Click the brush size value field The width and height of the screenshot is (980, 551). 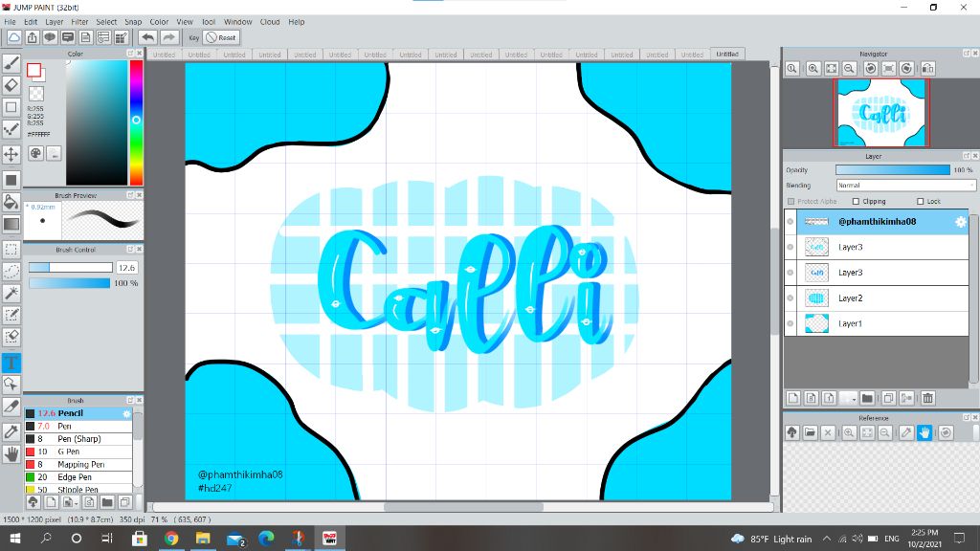pos(127,268)
